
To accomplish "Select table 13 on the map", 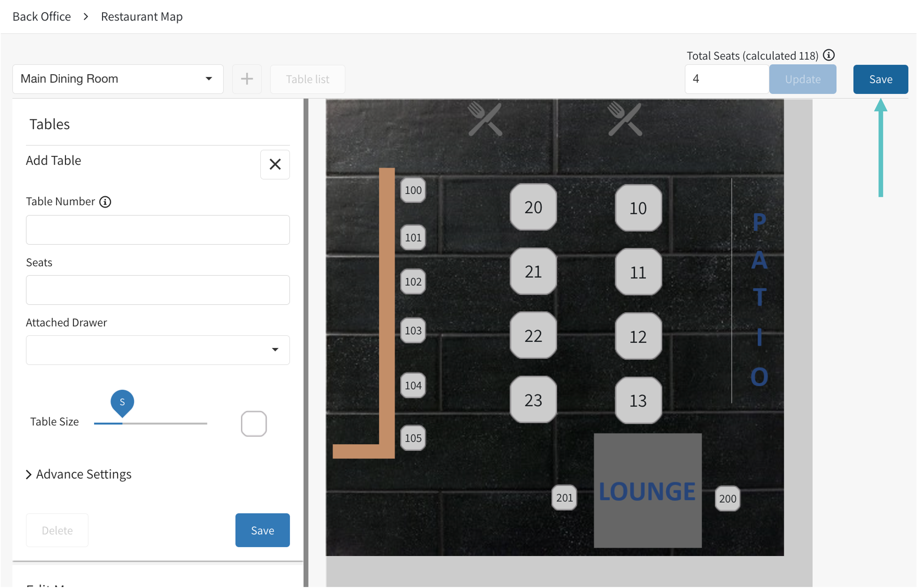I will pos(638,401).
